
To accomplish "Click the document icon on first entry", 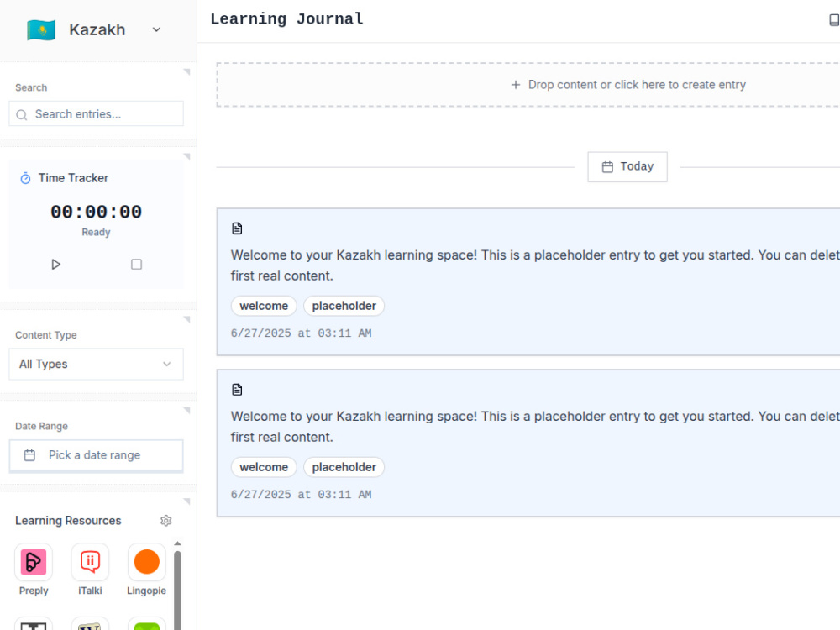I will [237, 228].
